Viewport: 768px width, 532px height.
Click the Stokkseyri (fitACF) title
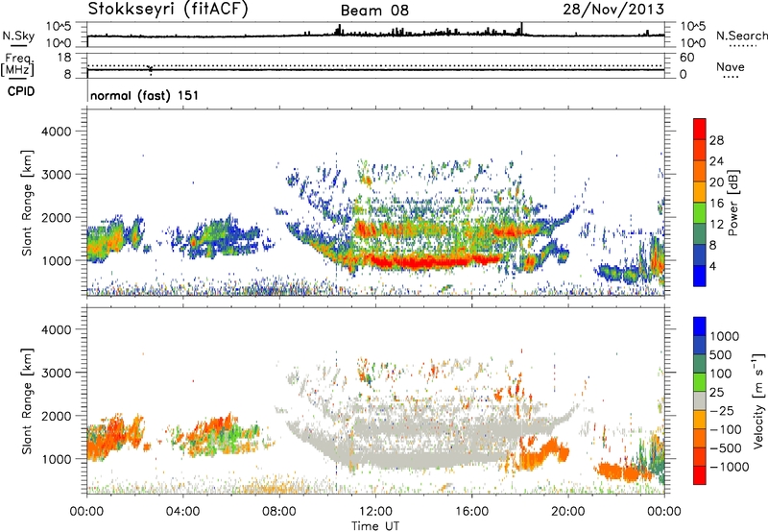pyautogui.click(x=168, y=10)
